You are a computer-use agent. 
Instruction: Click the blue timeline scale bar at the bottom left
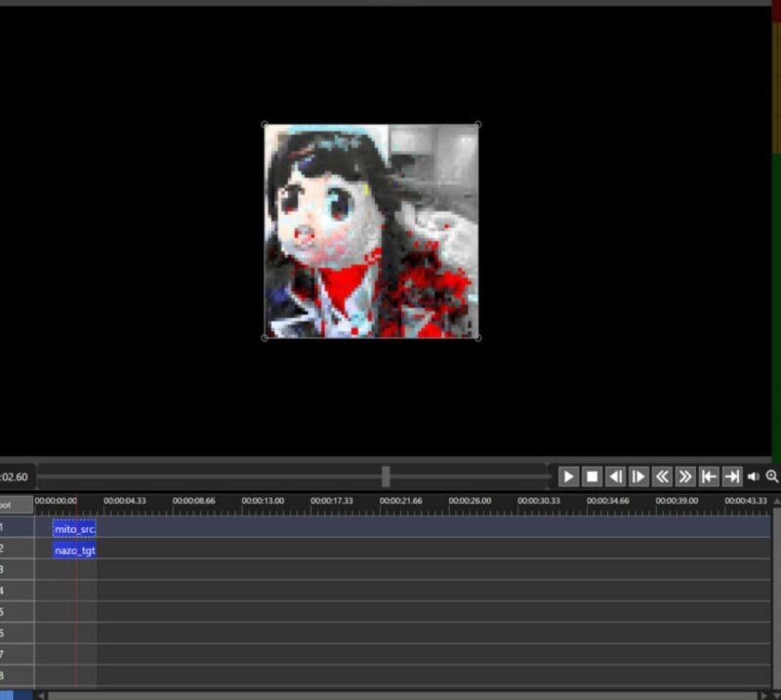click(16, 695)
